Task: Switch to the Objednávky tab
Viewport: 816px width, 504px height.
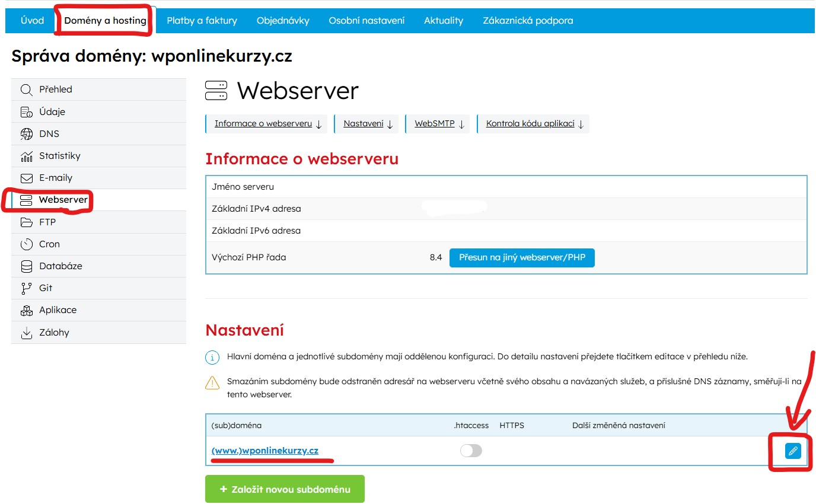Action: (x=283, y=21)
